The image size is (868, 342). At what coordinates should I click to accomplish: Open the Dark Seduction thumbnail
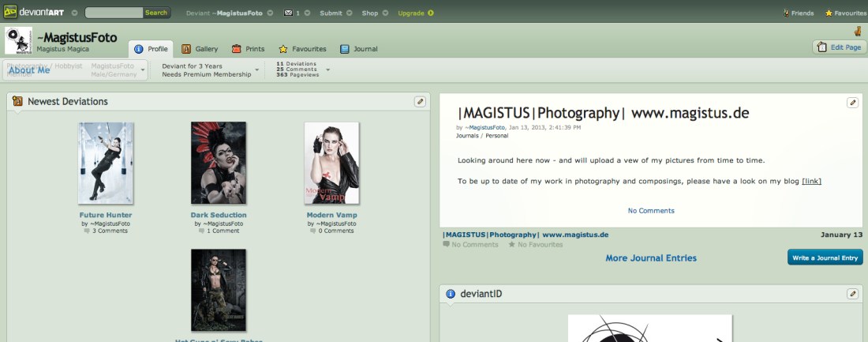[x=219, y=163]
